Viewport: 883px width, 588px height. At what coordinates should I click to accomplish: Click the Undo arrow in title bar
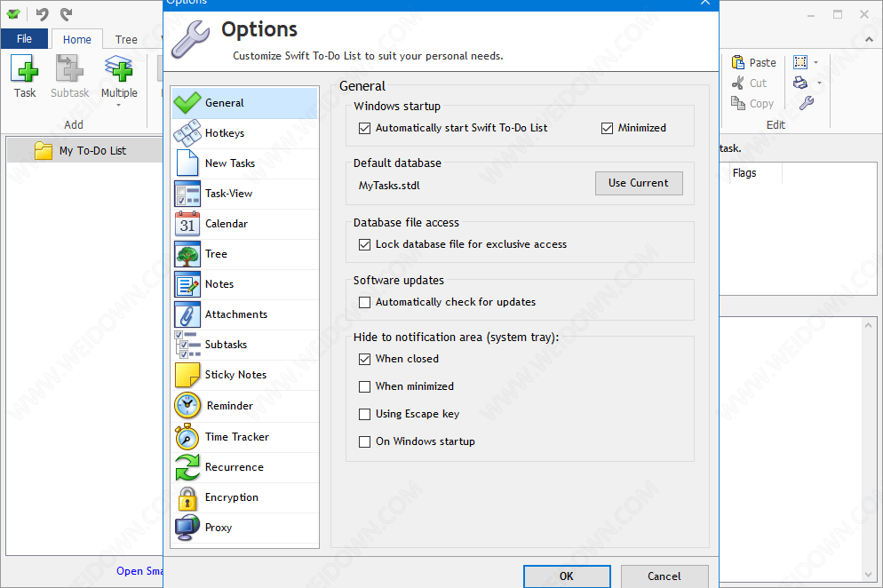pos(43,13)
